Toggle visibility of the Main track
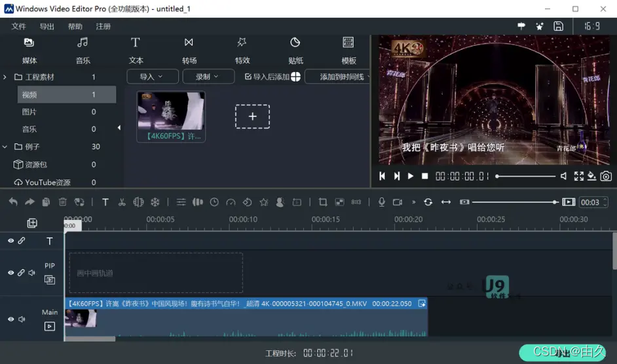617x364 pixels. click(10, 319)
